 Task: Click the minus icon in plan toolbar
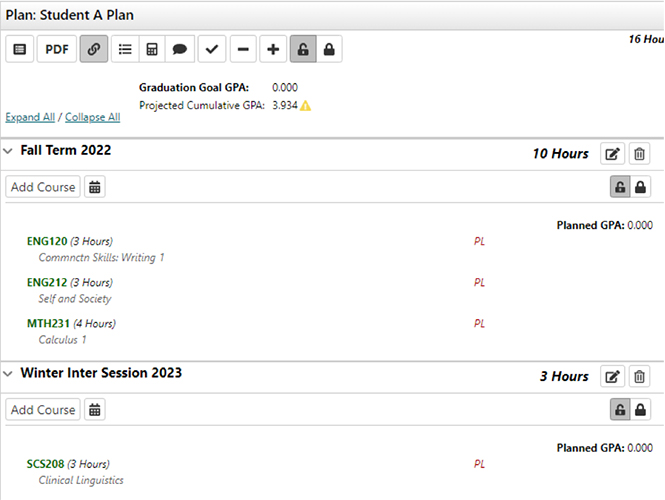tap(243, 49)
